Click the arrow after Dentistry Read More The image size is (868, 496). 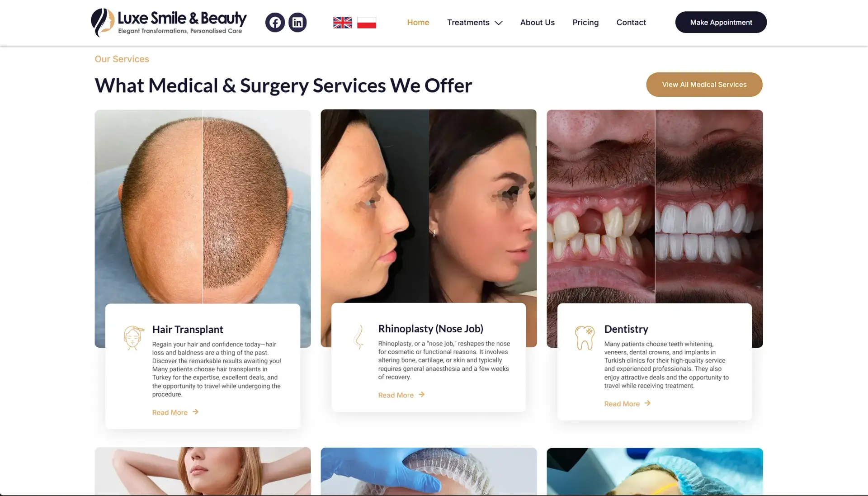click(x=647, y=403)
